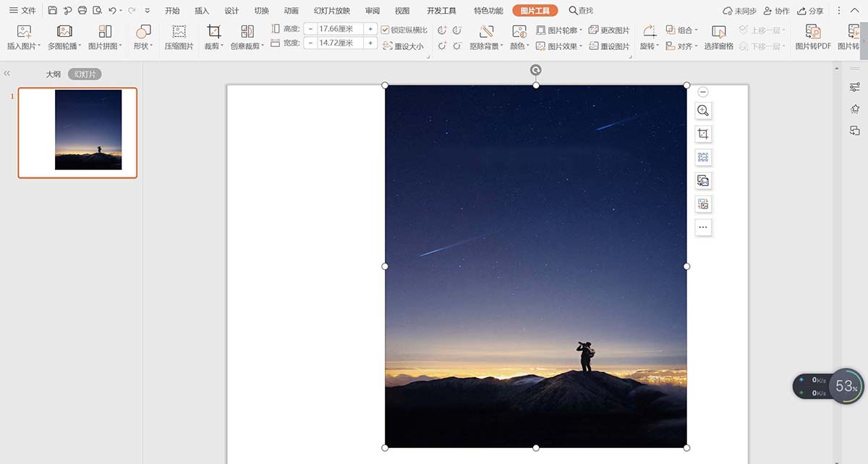Click the 高度 height value field
The image size is (868, 464).
[340, 29]
